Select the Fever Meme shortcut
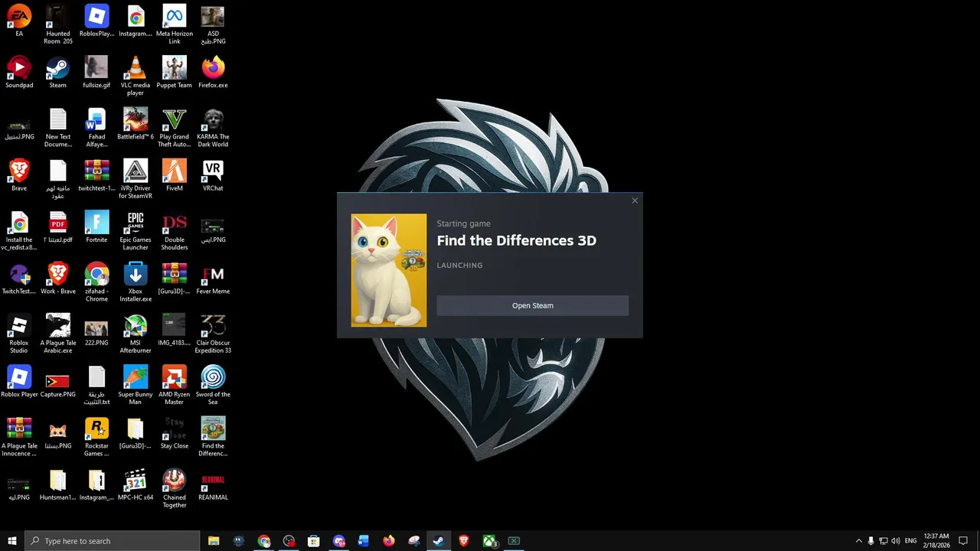980x551 pixels. (x=213, y=279)
